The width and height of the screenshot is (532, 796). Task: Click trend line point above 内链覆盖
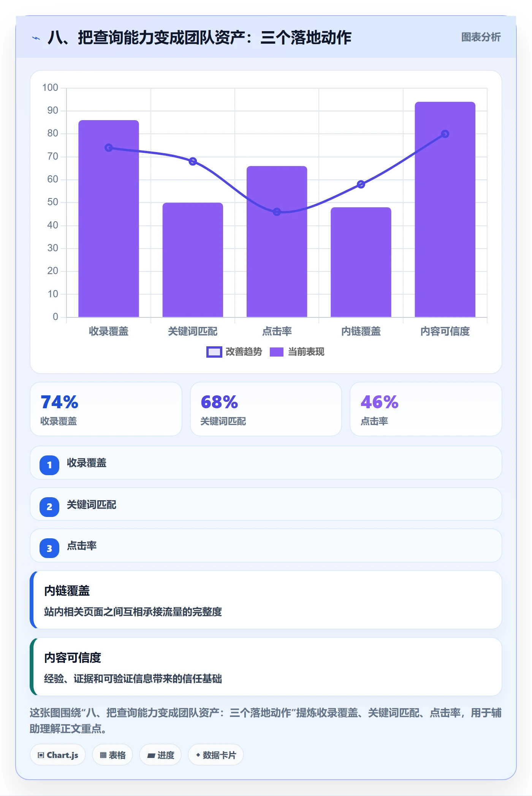(x=361, y=184)
